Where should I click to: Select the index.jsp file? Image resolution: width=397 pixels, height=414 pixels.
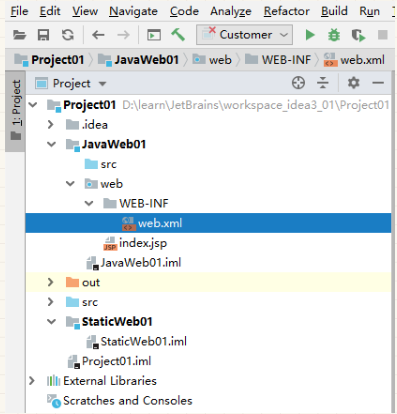pyautogui.click(x=208, y=243)
